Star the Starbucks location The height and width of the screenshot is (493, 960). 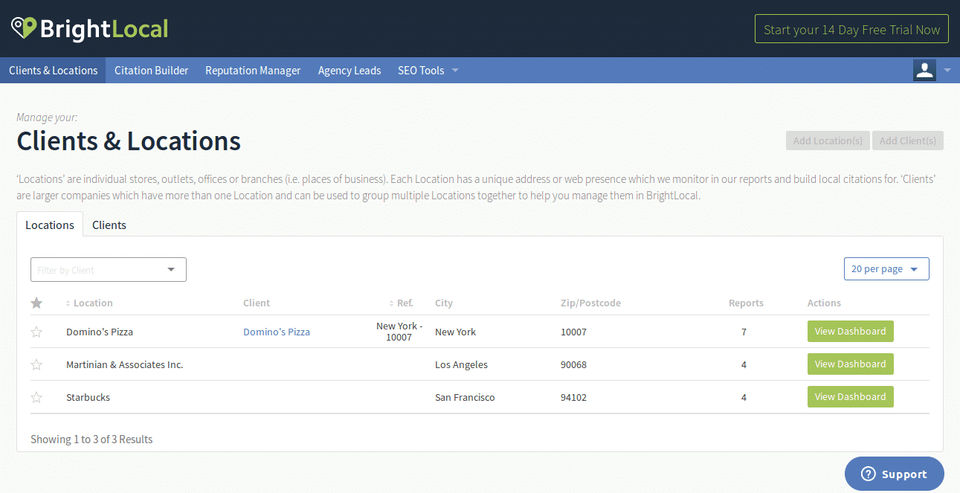[37, 397]
